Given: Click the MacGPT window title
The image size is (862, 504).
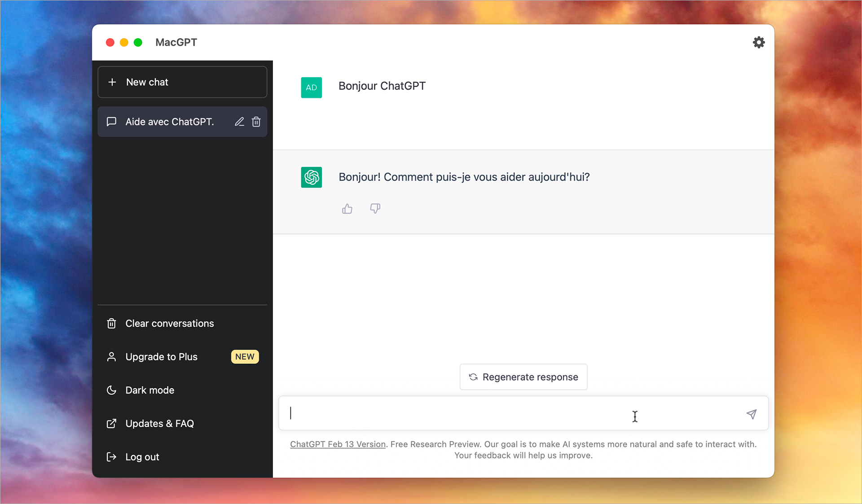Looking at the screenshot, I should [x=176, y=42].
